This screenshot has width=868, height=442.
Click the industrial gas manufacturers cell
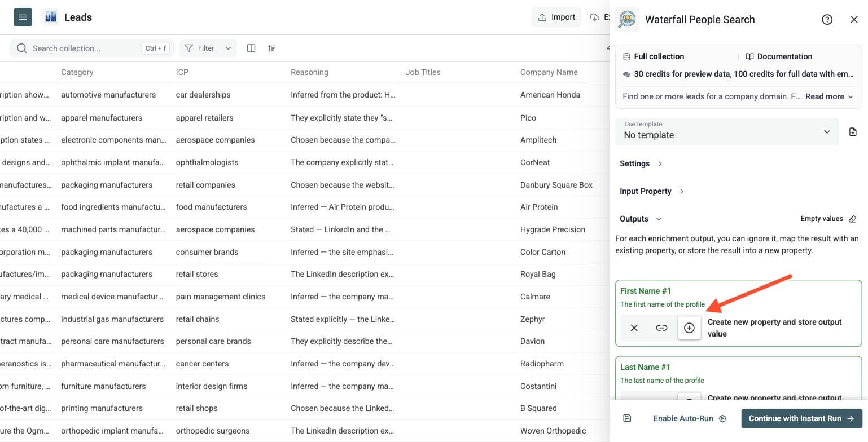click(x=112, y=319)
